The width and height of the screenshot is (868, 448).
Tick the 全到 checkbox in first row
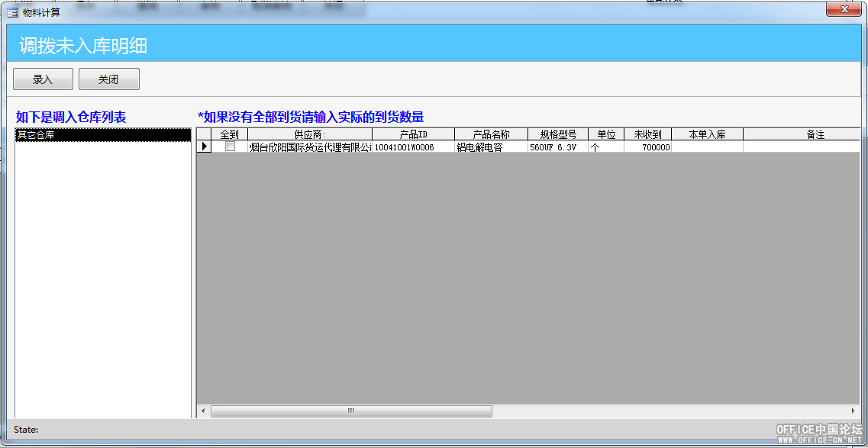(230, 147)
